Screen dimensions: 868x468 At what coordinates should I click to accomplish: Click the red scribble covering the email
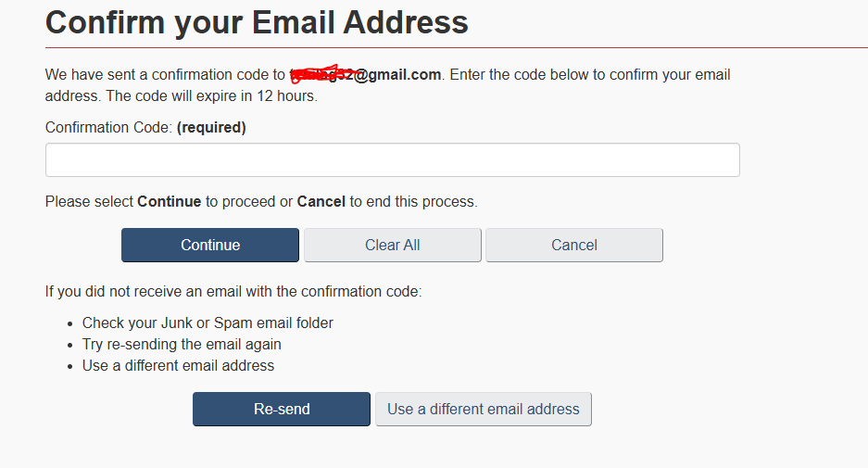[x=320, y=74]
